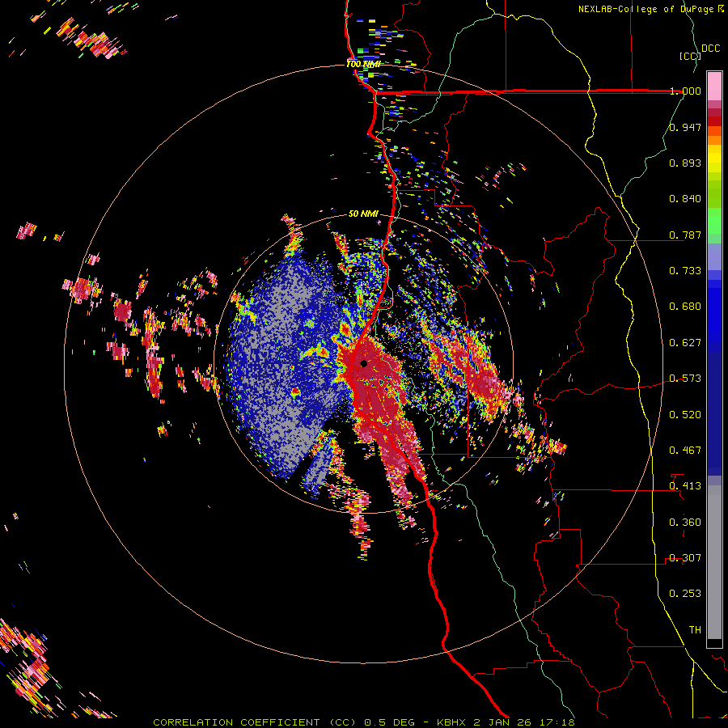Select the 0.680 legend value
Screen dimensions: 728x728
pos(685,307)
